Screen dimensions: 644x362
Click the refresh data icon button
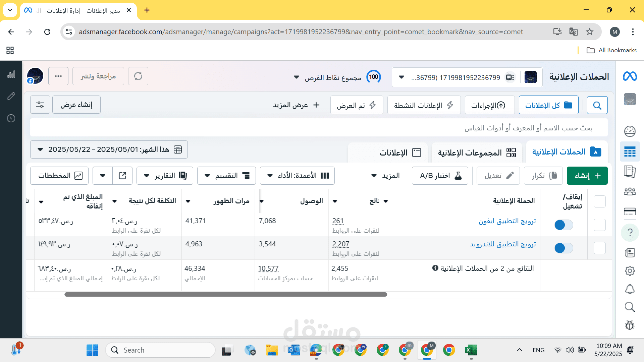[138, 76]
